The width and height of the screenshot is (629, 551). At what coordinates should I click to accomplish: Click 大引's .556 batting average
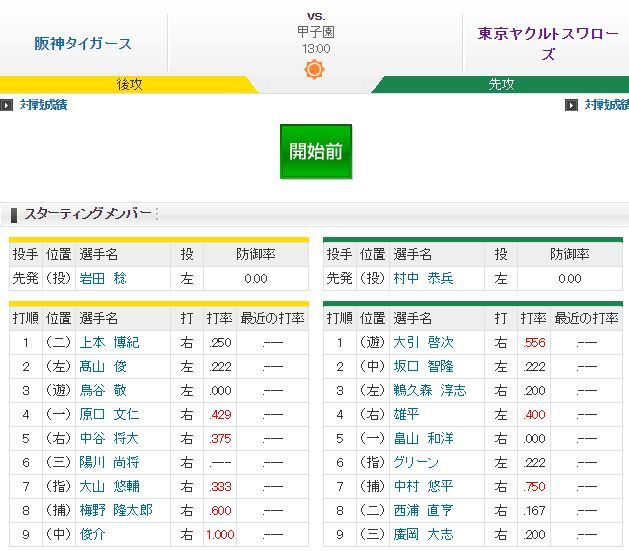pyautogui.click(x=534, y=342)
